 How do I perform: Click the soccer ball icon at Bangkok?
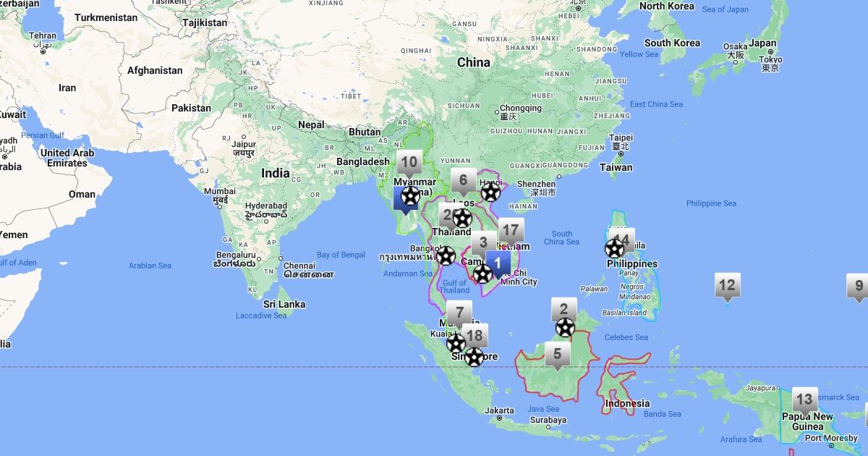(x=446, y=256)
